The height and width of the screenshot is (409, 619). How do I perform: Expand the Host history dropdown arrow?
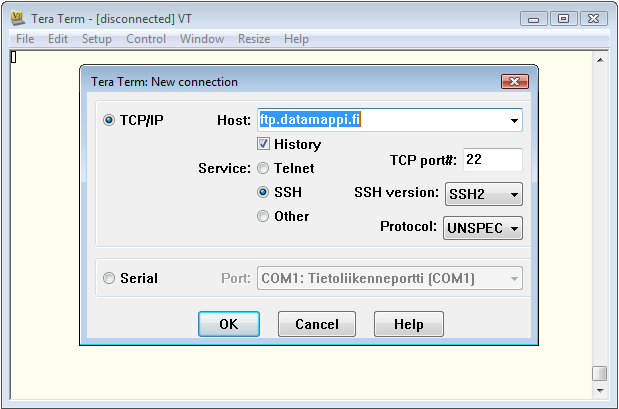(514, 120)
